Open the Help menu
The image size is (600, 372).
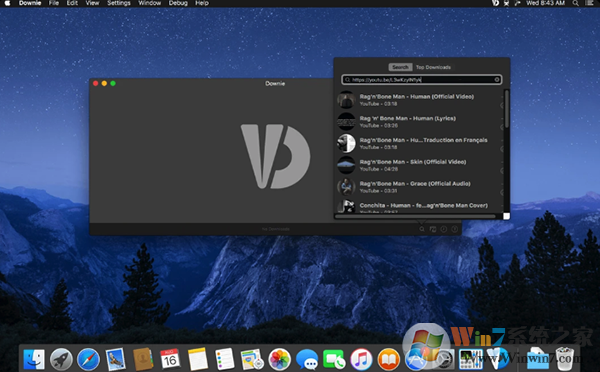202,3
